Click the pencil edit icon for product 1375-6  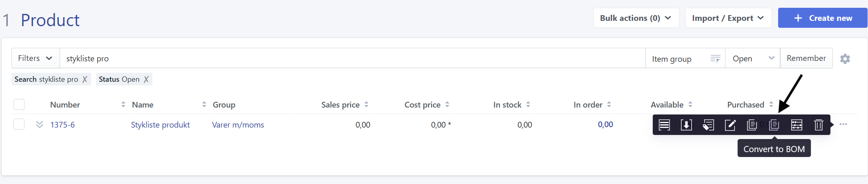(x=730, y=125)
